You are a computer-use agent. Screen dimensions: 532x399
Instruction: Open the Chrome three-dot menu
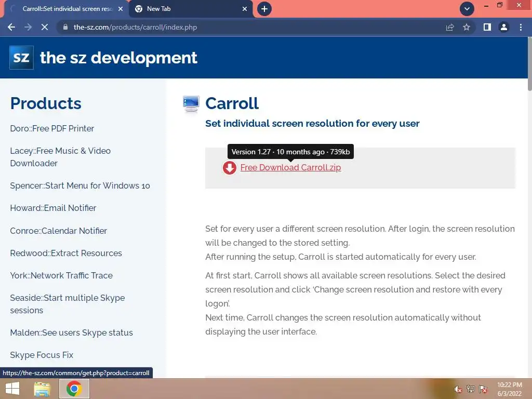(521, 27)
